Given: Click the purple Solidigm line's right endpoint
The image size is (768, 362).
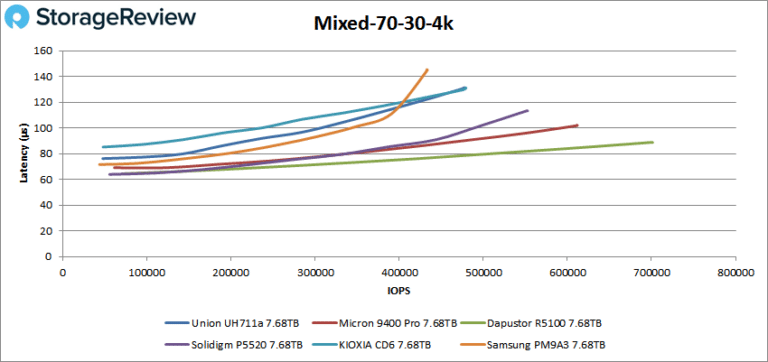Looking at the screenshot, I should (x=528, y=111).
